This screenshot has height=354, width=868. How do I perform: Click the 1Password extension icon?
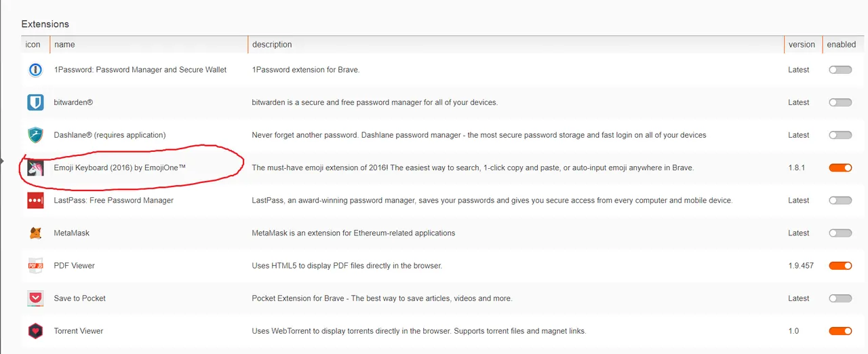click(35, 70)
